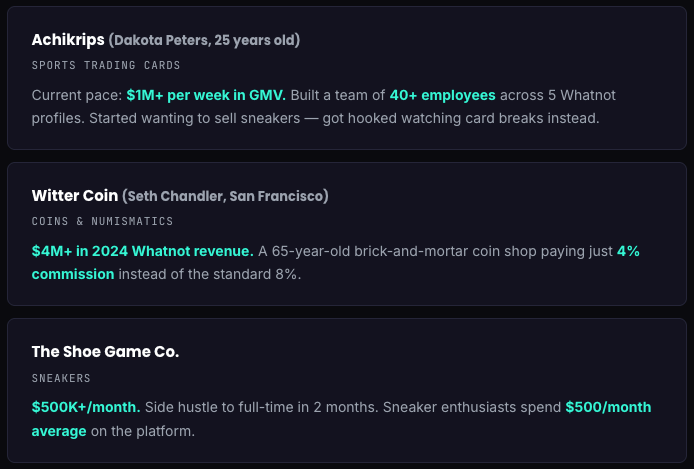
Task: Click the highlighted $1M+ per week in GMV text
Action: [x=206, y=95]
